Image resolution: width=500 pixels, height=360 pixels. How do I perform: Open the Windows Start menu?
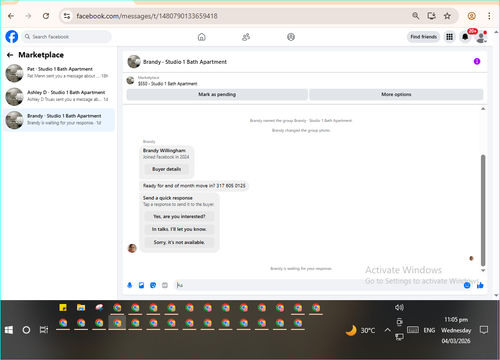pos(9,330)
